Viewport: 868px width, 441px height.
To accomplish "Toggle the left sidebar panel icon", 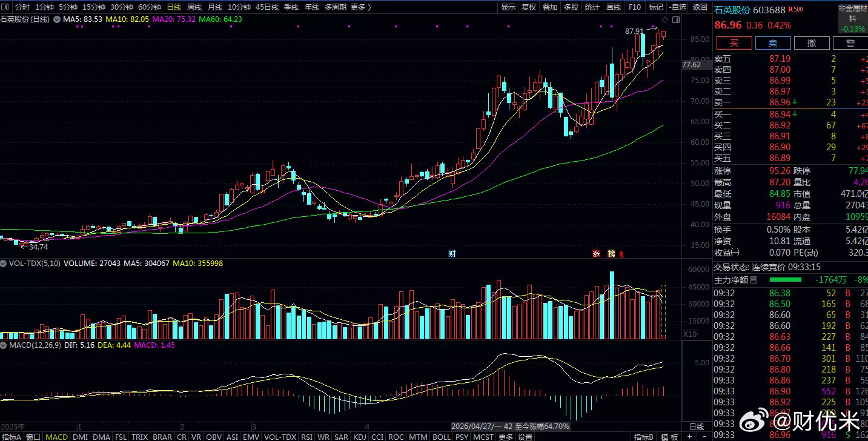I will point(5,7).
